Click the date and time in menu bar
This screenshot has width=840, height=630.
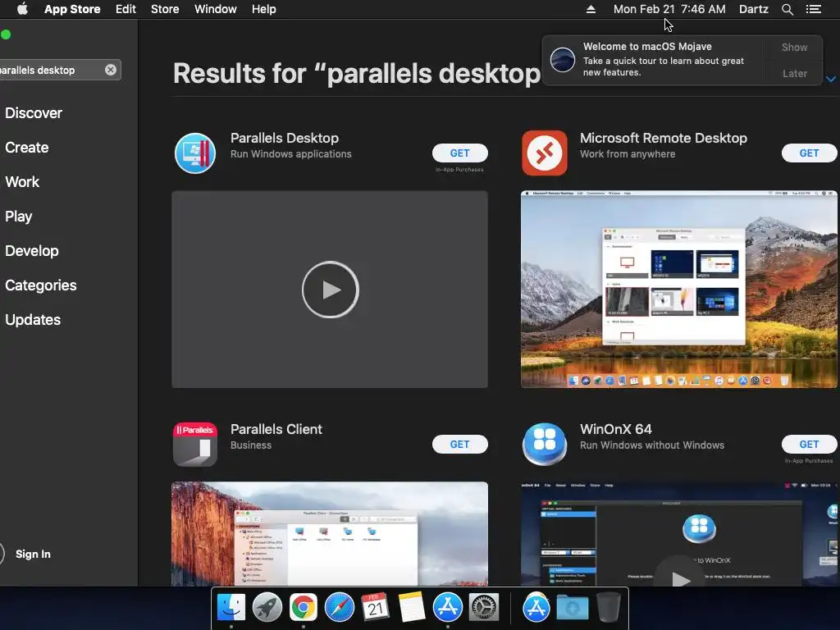[x=669, y=9]
